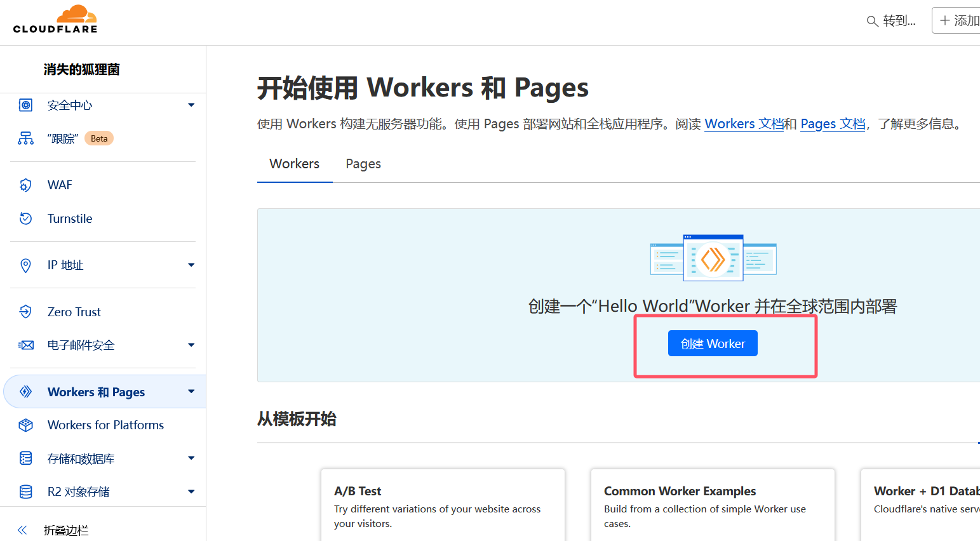The width and height of the screenshot is (980, 541).
Task: Click 转到... search box
Action: [892, 21]
